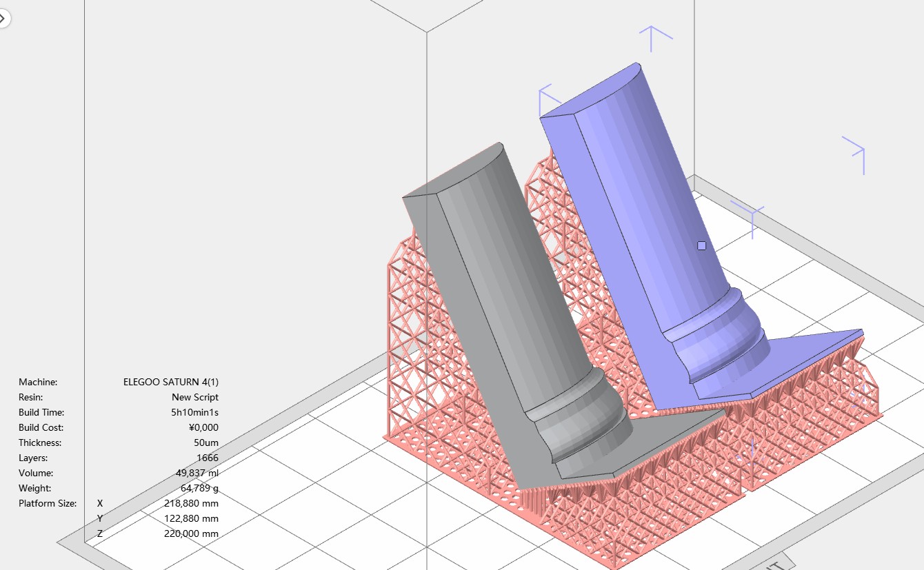The image size is (924, 570).
Task: Click the volume value 49,837 ml
Action: tap(197, 473)
